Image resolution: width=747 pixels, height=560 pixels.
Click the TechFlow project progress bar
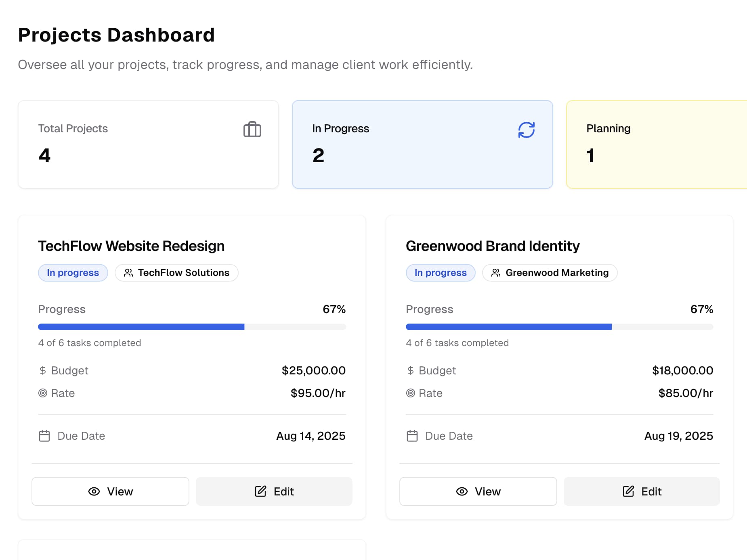tap(192, 327)
